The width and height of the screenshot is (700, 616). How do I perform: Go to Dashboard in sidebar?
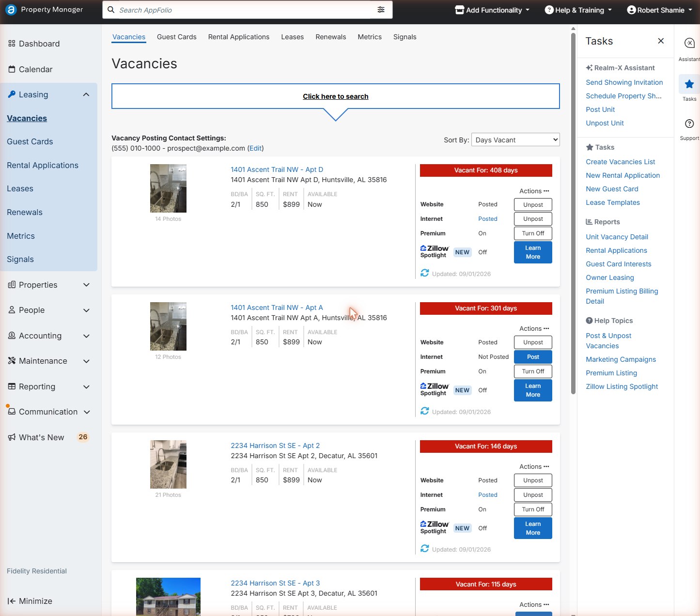coord(34,44)
